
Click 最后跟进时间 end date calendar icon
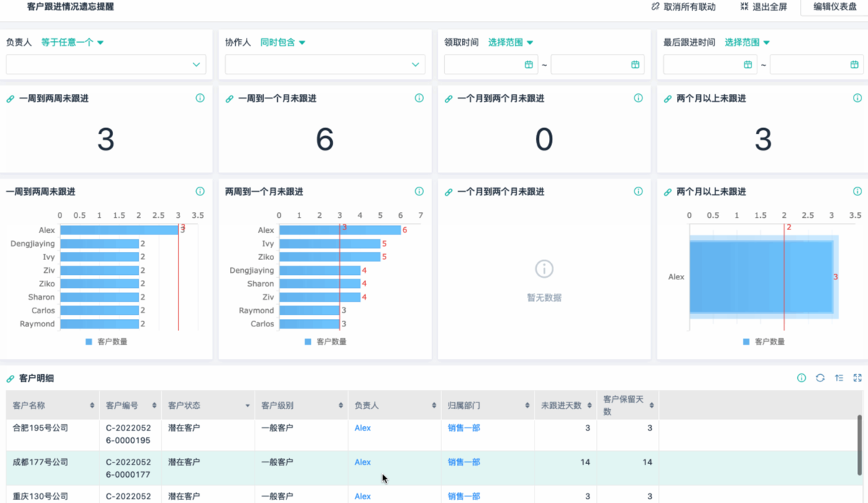[854, 64]
